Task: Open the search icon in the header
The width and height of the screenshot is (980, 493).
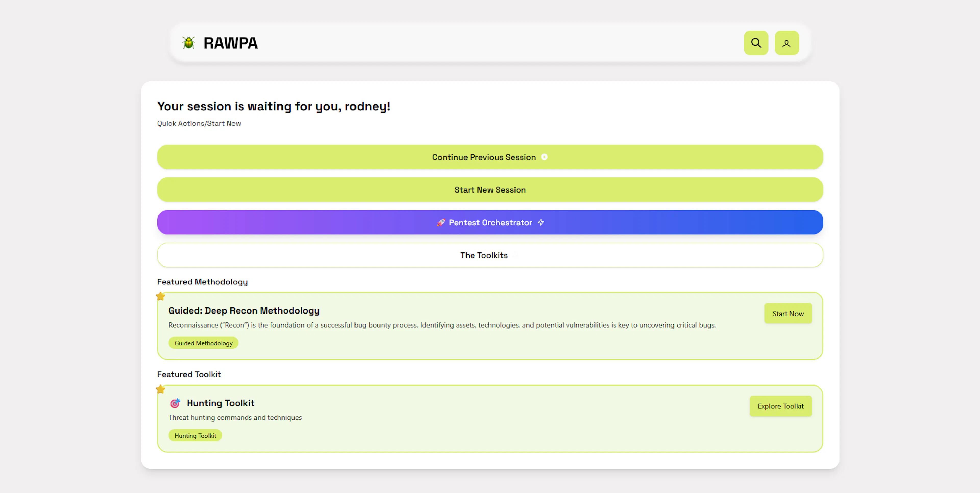Action: pos(756,43)
